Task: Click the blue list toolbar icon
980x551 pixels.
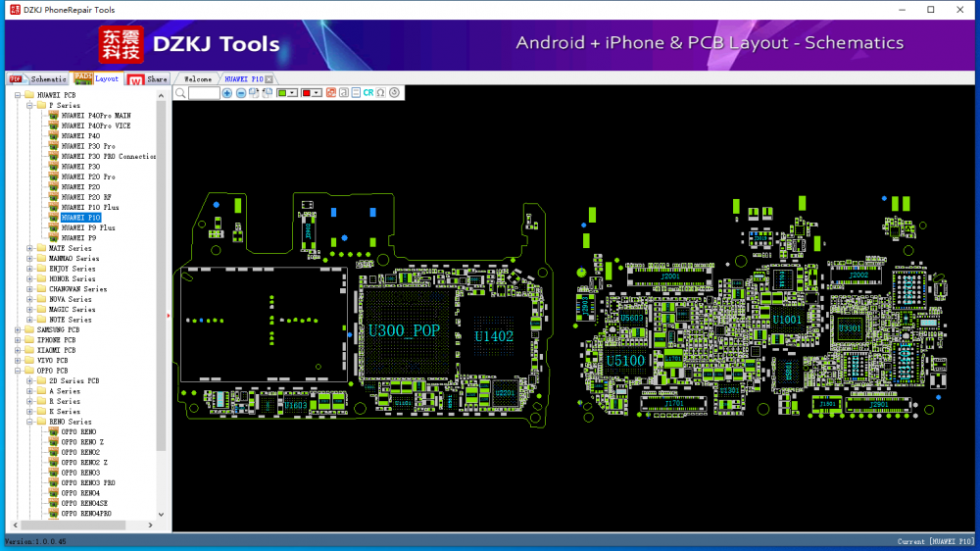Action: [x=356, y=93]
